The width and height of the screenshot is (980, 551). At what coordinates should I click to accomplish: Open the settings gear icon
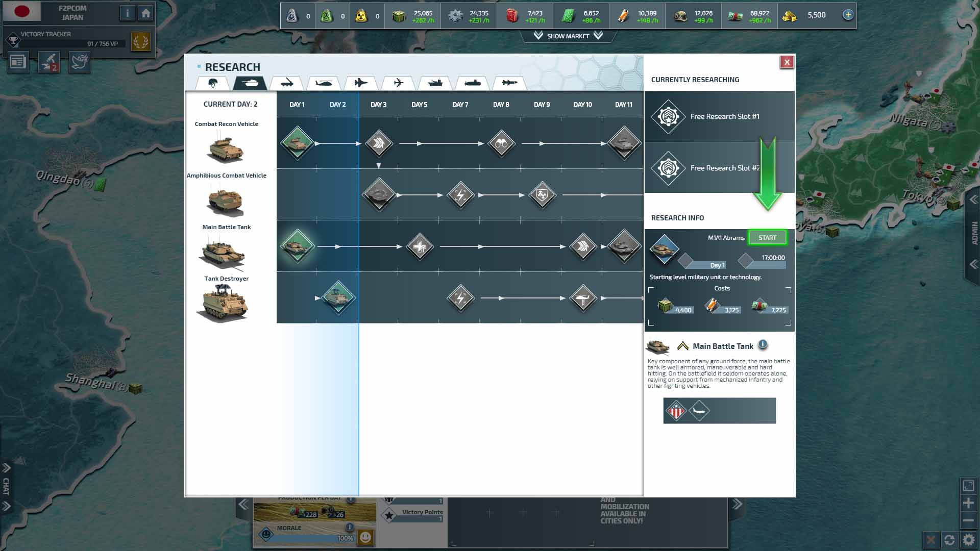click(968, 539)
